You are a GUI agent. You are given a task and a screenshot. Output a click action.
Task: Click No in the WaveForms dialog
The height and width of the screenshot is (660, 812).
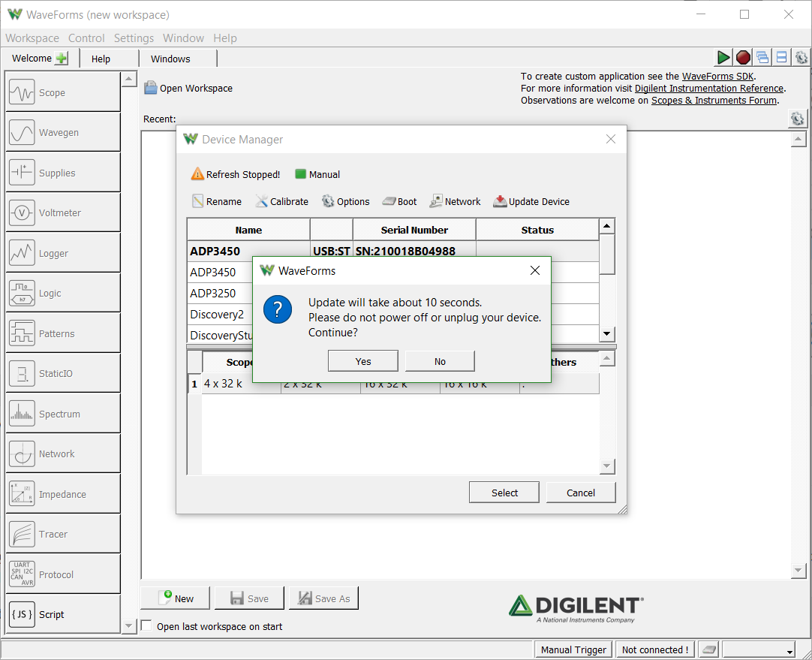tap(440, 361)
